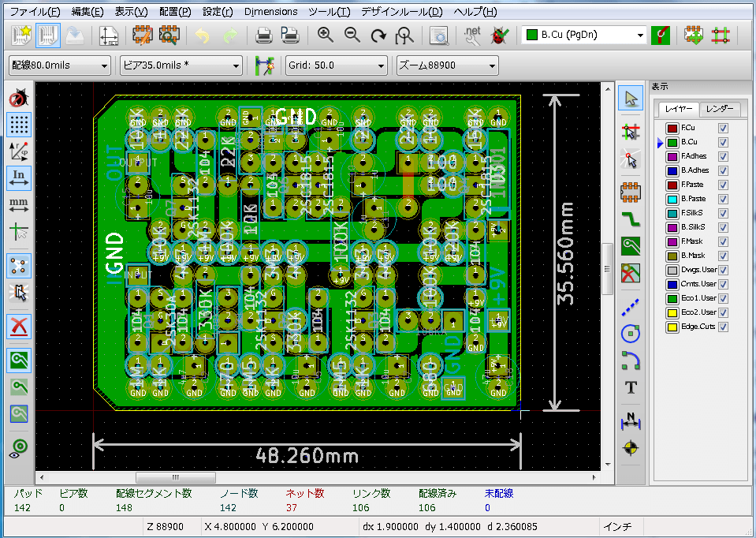This screenshot has width=756, height=538.
Task: Select the Add text tool
Action: [x=631, y=387]
